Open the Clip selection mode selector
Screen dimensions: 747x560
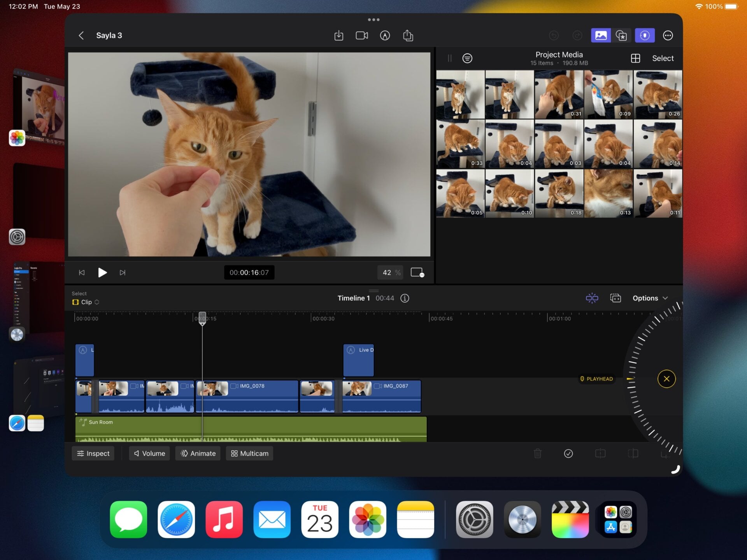pos(85,302)
